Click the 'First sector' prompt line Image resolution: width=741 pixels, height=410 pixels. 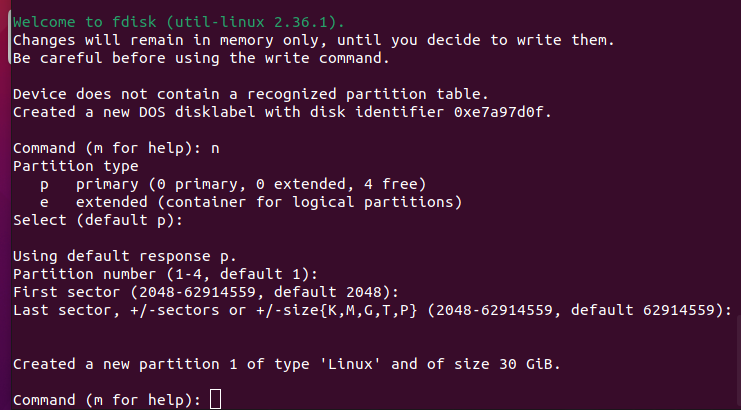click(206, 292)
